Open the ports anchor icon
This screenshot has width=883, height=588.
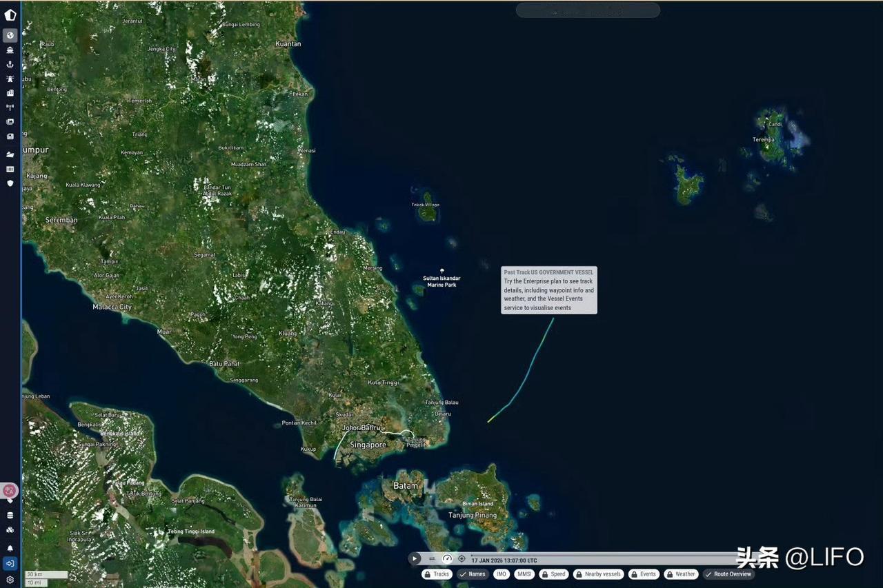(x=10, y=64)
